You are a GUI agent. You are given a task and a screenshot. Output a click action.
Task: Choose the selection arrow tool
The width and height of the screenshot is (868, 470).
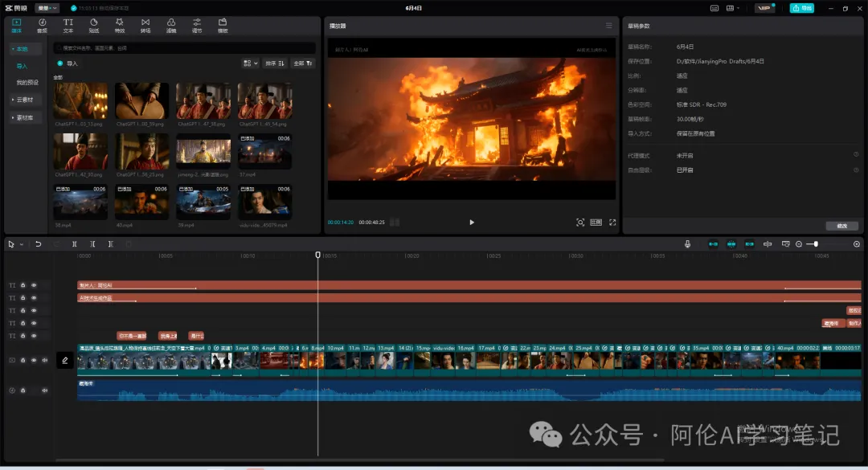coord(11,244)
